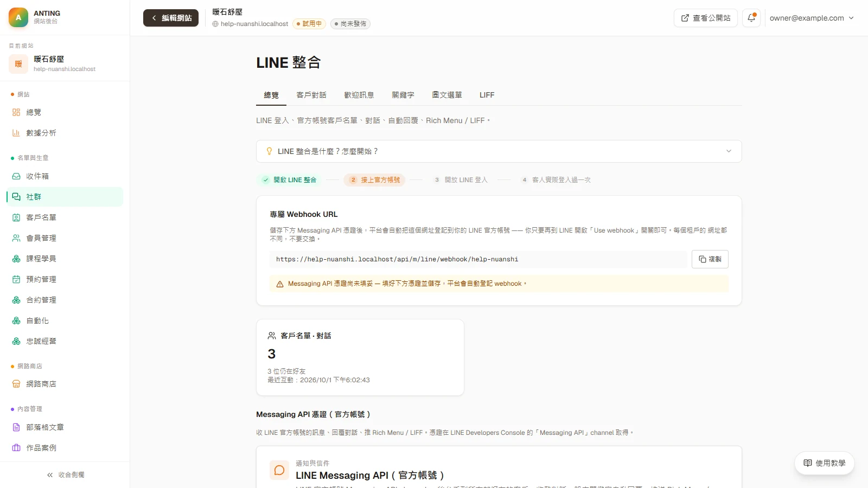Open 預約管理 booking management
868x488 pixels.
65,279
